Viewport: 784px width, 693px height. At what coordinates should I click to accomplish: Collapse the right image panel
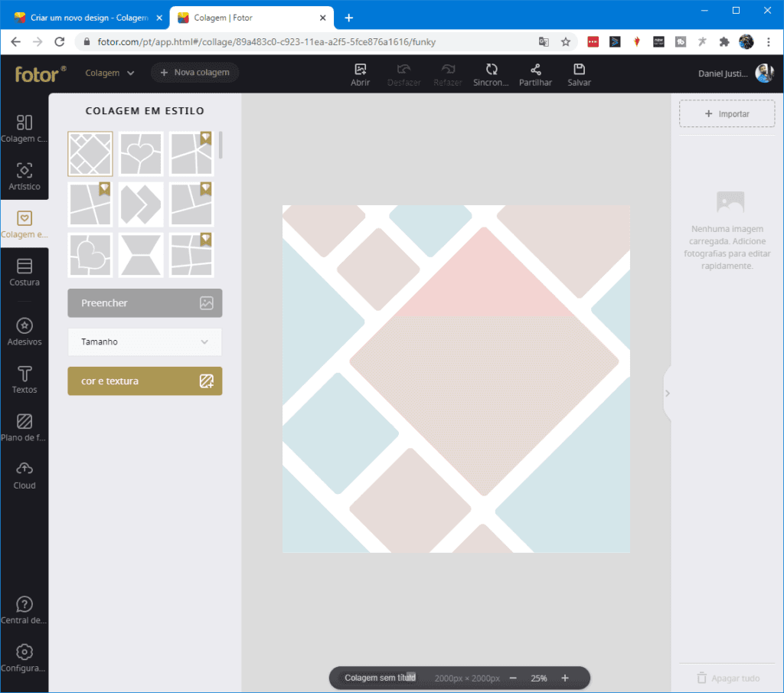click(x=667, y=393)
